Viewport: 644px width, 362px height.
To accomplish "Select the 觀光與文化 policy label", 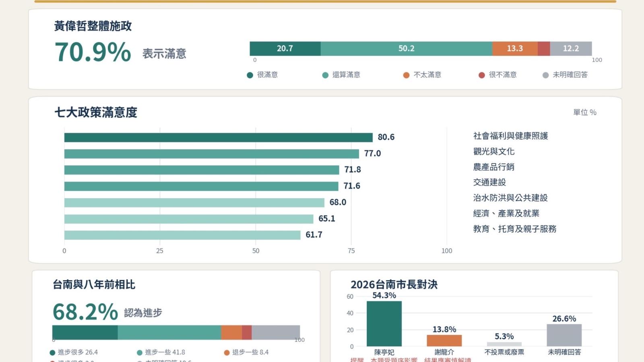I will [494, 152].
